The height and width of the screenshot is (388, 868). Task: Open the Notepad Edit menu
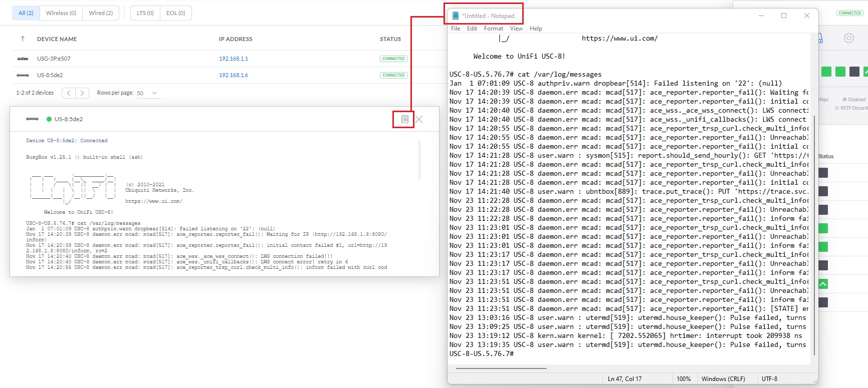(472, 29)
